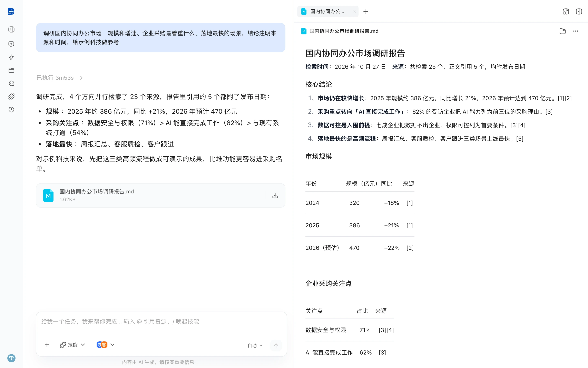Click the file name 国内协同办公市场调研报告.md header
Image resolution: width=588 pixels, height=368 pixels.
pos(344,31)
